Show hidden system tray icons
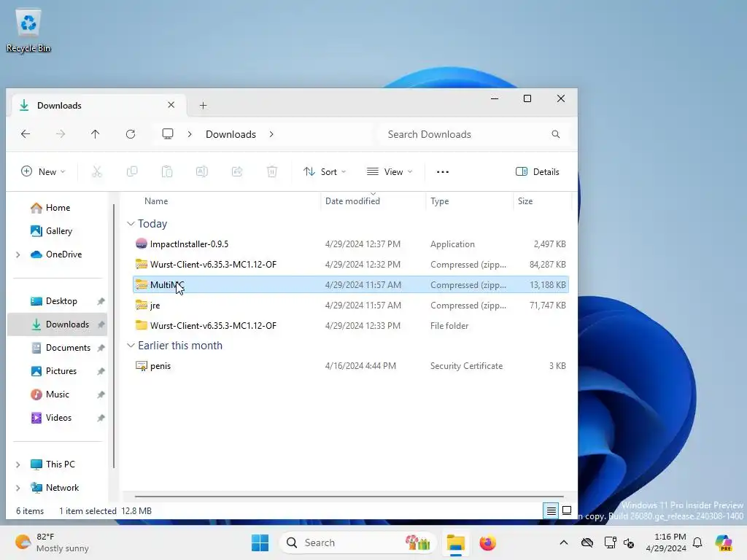The image size is (747, 560). coord(564,542)
